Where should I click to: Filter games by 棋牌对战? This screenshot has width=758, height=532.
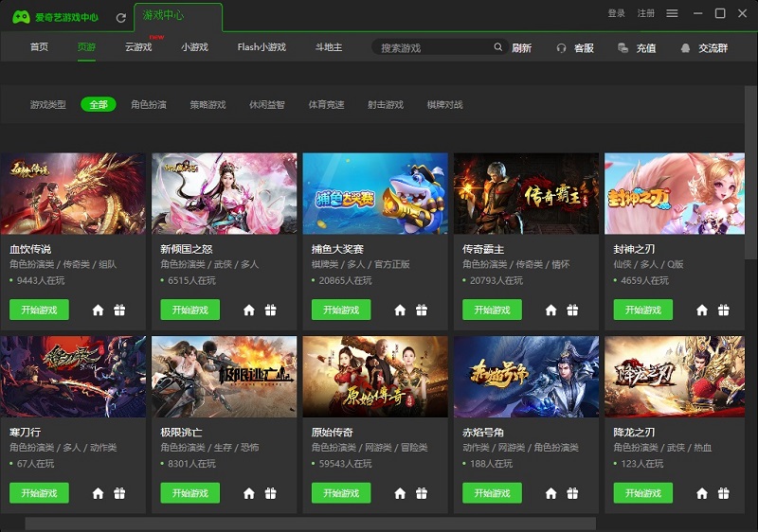click(x=444, y=104)
